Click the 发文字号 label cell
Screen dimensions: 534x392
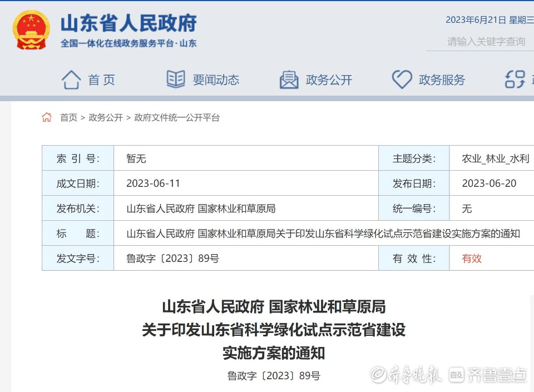tap(78, 258)
